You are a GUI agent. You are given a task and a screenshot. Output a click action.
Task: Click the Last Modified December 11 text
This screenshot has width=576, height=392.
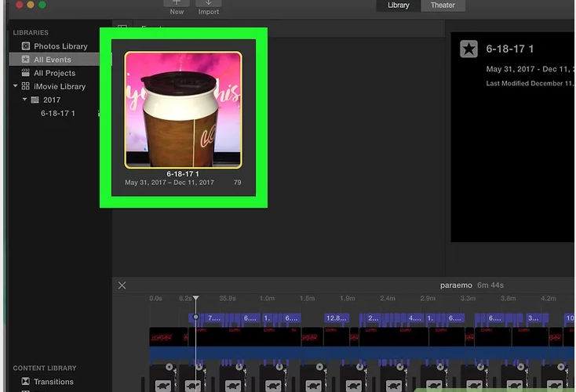point(530,83)
